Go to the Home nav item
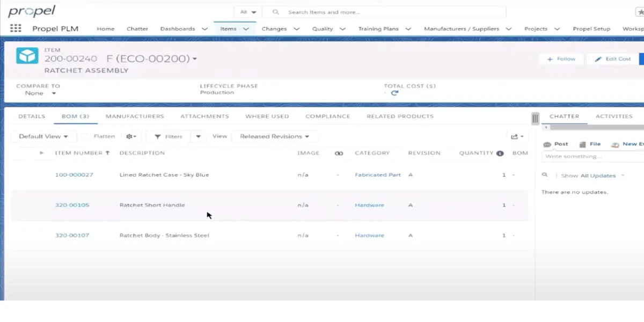This screenshot has width=644, height=322. 106,29
